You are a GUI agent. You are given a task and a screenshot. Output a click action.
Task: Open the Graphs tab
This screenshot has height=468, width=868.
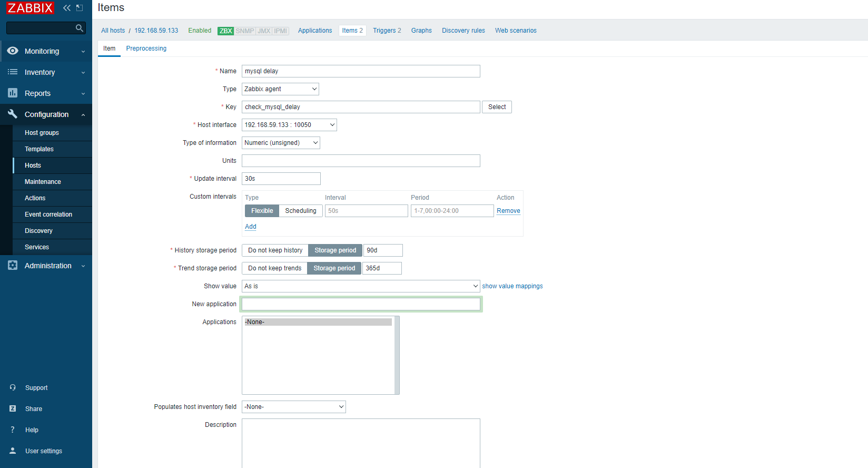pyautogui.click(x=421, y=31)
